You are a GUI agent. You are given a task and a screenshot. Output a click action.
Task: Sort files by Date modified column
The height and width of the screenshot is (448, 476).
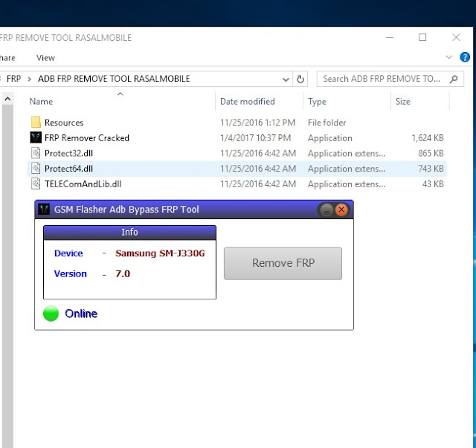[248, 102]
